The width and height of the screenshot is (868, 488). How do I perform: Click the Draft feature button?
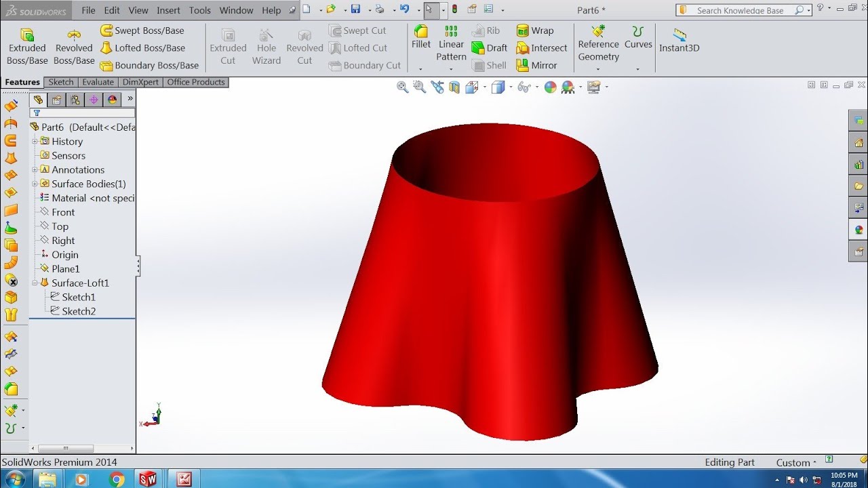click(488, 48)
